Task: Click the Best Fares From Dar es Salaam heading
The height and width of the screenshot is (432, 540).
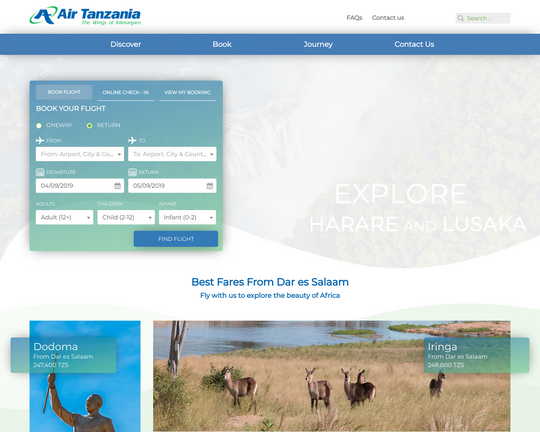Action: tap(270, 282)
